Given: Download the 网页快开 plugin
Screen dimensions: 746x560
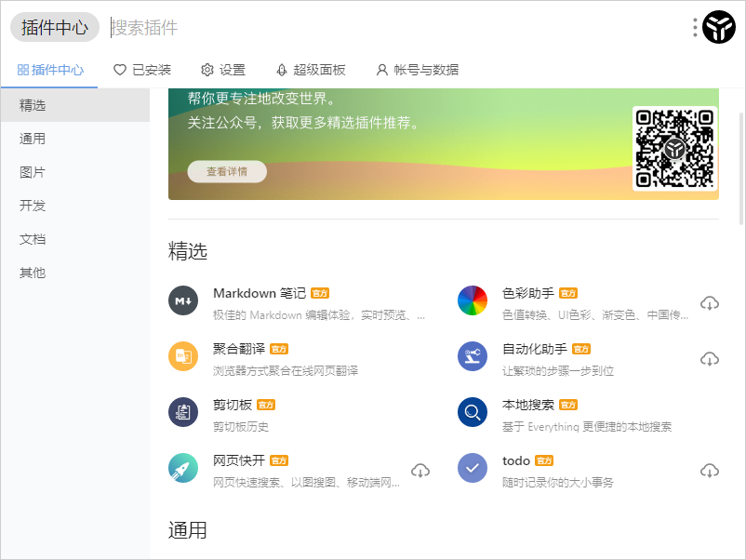Looking at the screenshot, I should tap(420, 470).
